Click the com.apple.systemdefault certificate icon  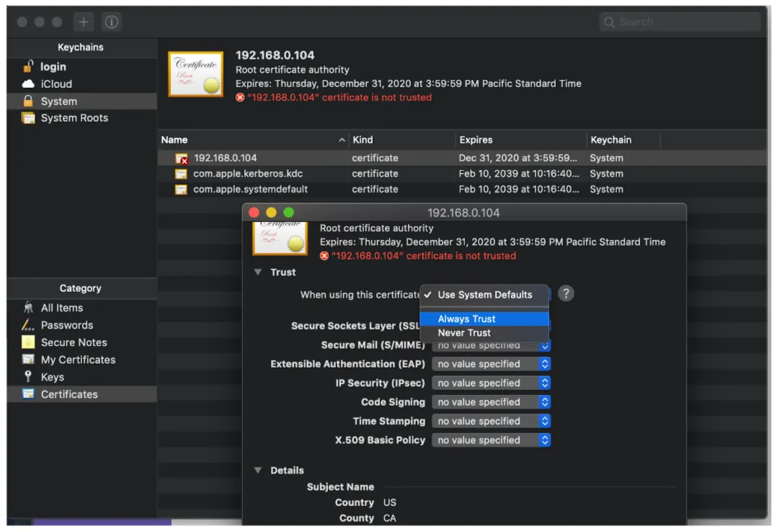[181, 190]
